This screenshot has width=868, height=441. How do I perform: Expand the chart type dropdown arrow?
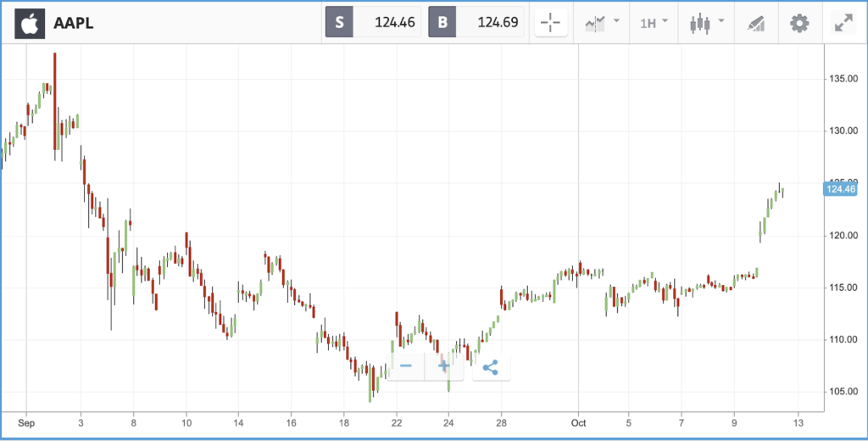pos(721,21)
